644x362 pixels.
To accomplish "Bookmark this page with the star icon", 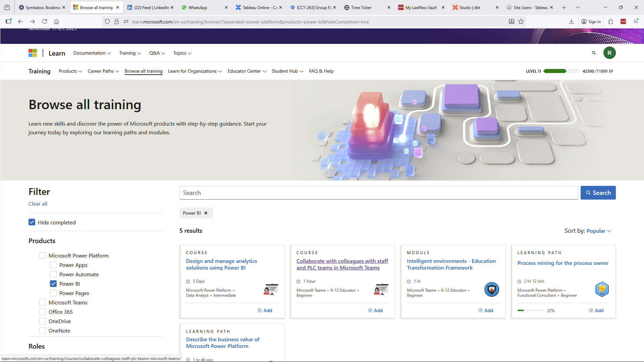I will click(521, 21).
